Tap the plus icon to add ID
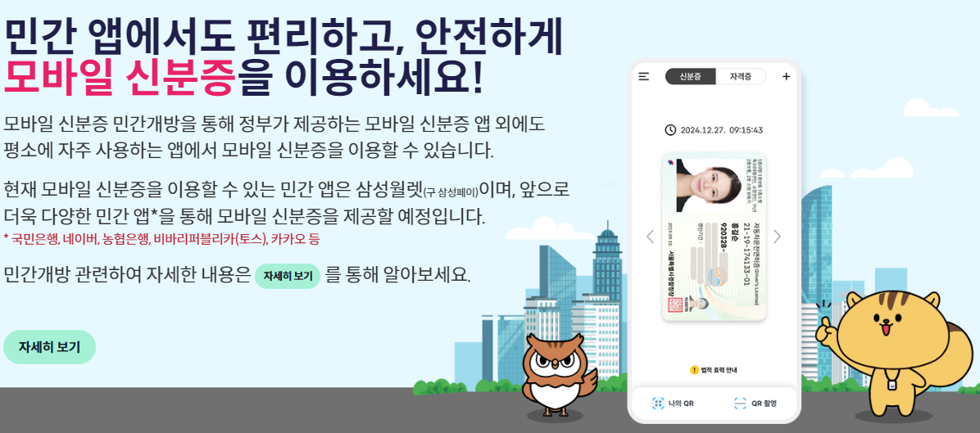The width and height of the screenshot is (980, 433). [787, 77]
